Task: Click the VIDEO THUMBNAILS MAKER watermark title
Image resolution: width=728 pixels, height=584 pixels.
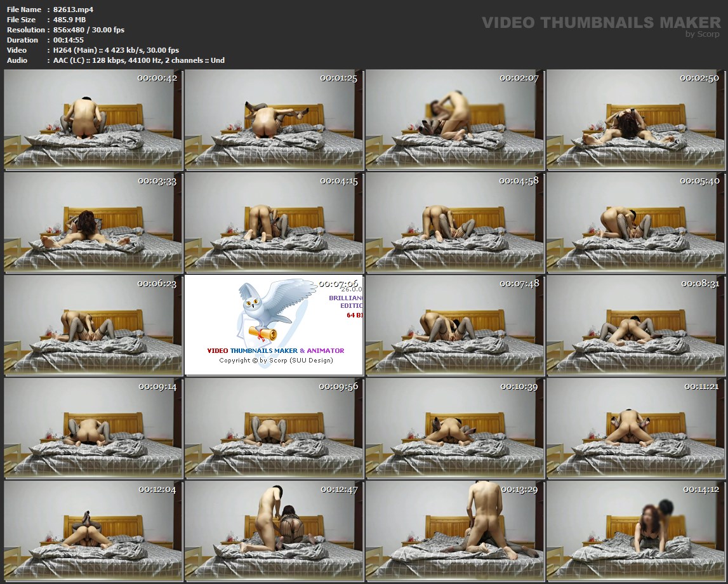Action: pyautogui.click(x=600, y=23)
